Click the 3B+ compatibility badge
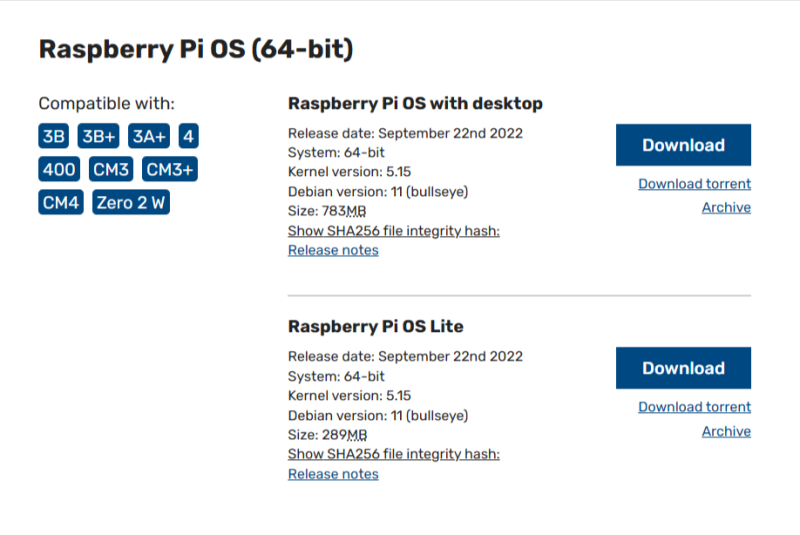This screenshot has width=800, height=535. 99,137
